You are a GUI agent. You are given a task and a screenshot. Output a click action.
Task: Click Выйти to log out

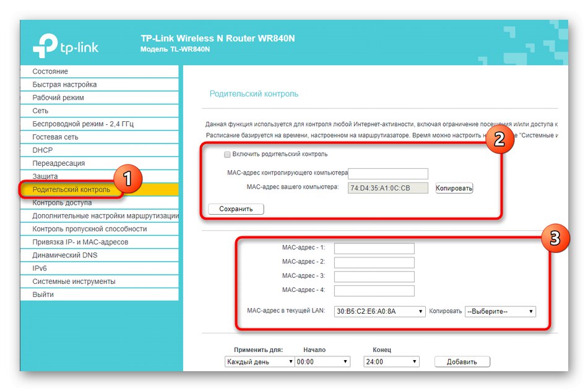(x=100, y=294)
